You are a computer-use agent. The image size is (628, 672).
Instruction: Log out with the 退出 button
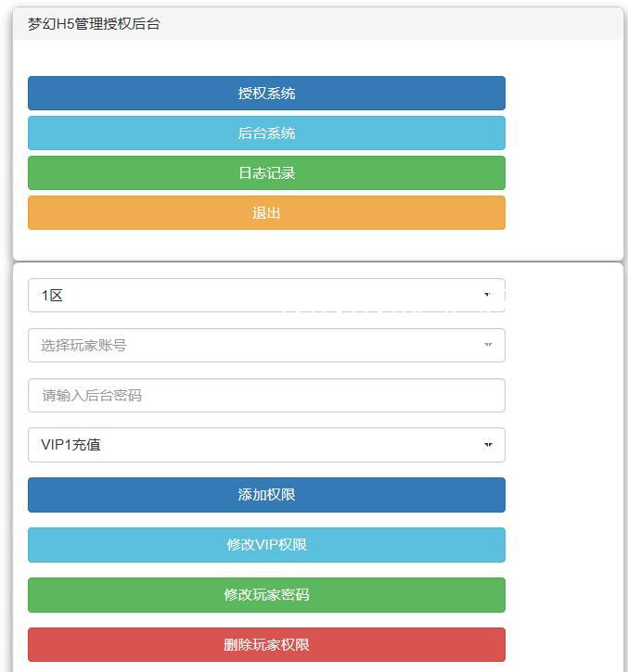tap(266, 213)
